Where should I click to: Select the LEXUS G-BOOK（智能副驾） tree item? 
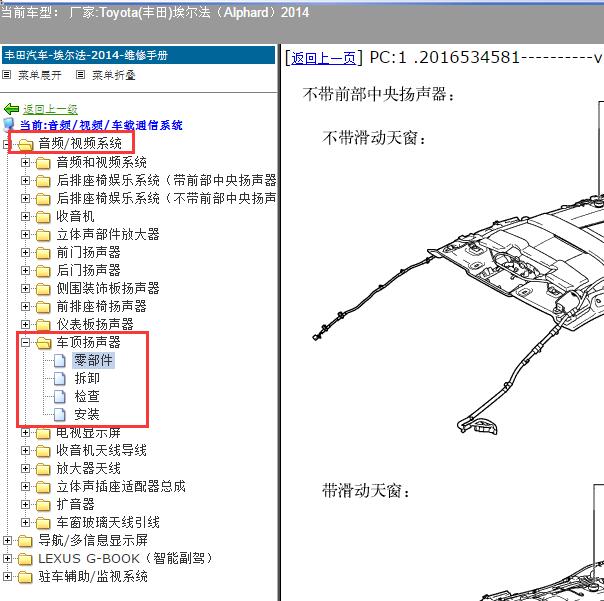(x=125, y=559)
